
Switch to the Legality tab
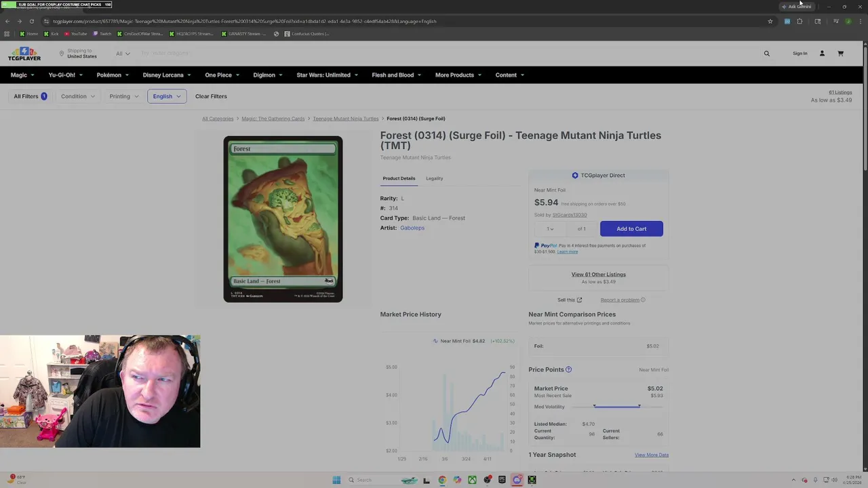[435, 178]
